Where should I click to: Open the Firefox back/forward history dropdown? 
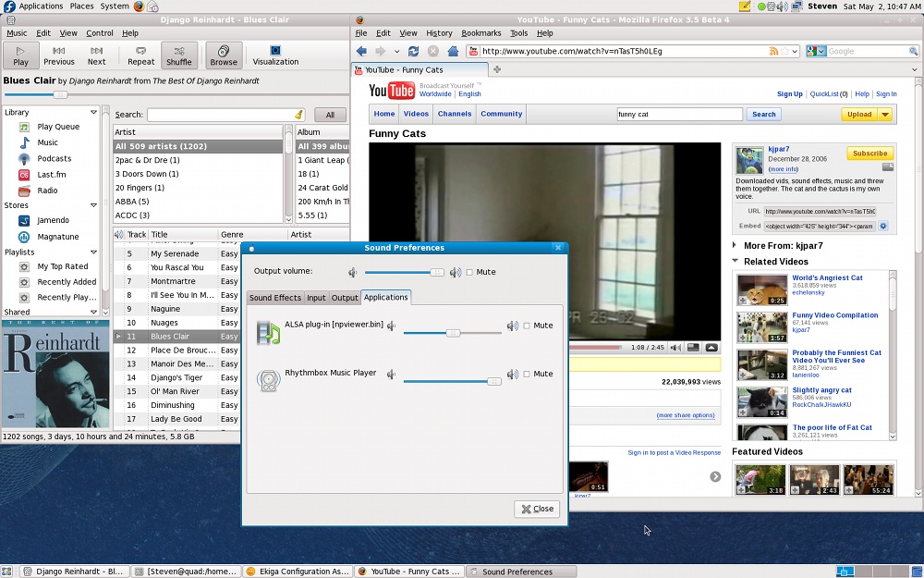pyautogui.click(x=396, y=51)
